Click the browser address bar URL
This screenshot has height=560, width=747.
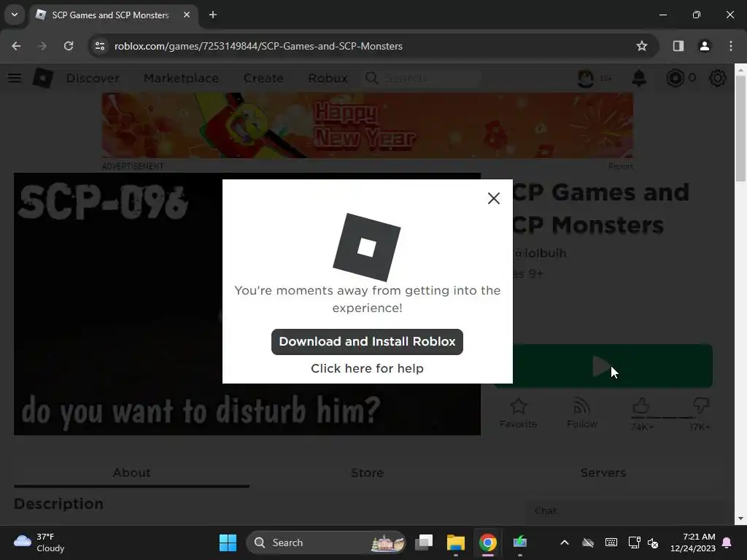[258, 46]
